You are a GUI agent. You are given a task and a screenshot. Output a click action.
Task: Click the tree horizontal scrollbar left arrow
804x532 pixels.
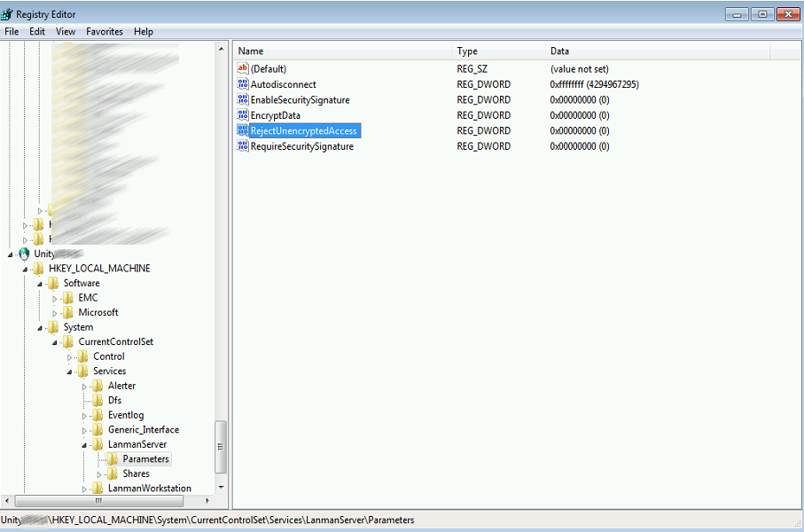pos(7,500)
